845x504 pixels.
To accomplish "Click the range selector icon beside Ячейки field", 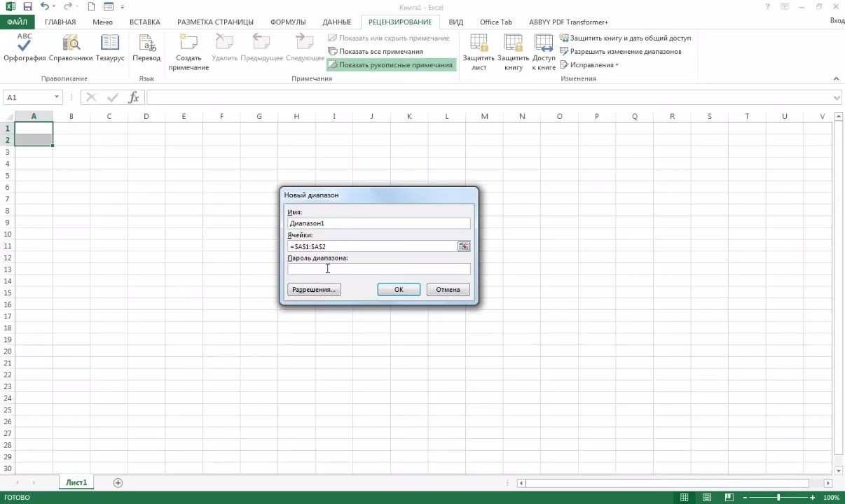I will [x=463, y=246].
